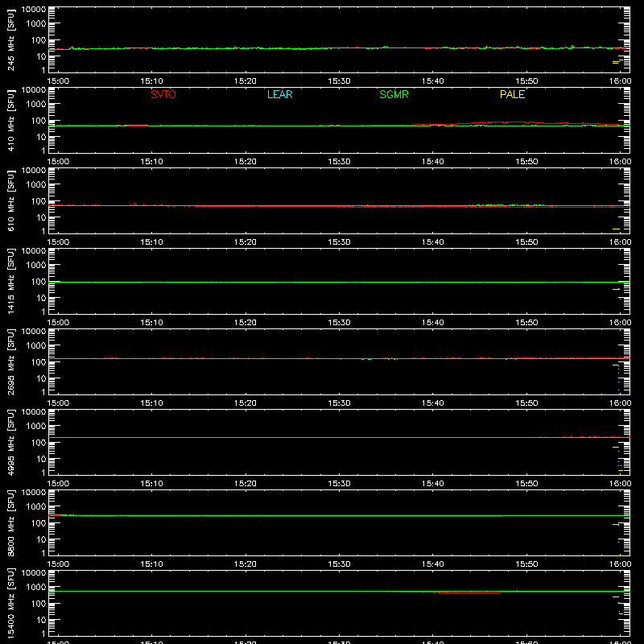Click the 100 y-axis value on 15400 MHz panel

39,603
